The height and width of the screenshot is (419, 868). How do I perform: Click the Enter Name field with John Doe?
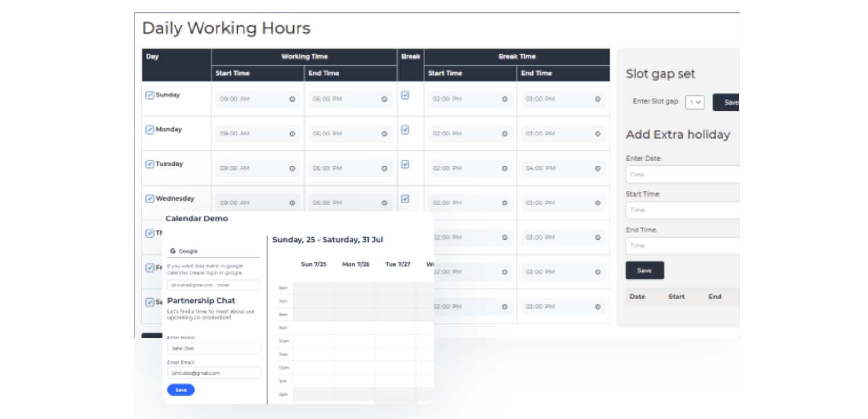pyautogui.click(x=214, y=348)
